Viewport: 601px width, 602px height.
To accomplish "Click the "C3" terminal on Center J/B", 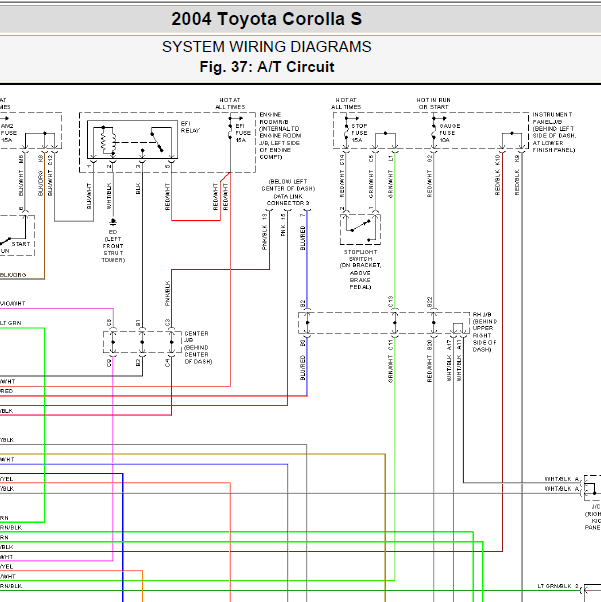I will [x=167, y=323].
